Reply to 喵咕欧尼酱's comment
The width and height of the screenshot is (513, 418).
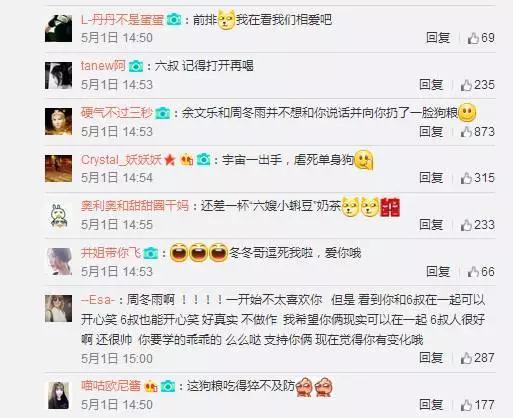431,405
